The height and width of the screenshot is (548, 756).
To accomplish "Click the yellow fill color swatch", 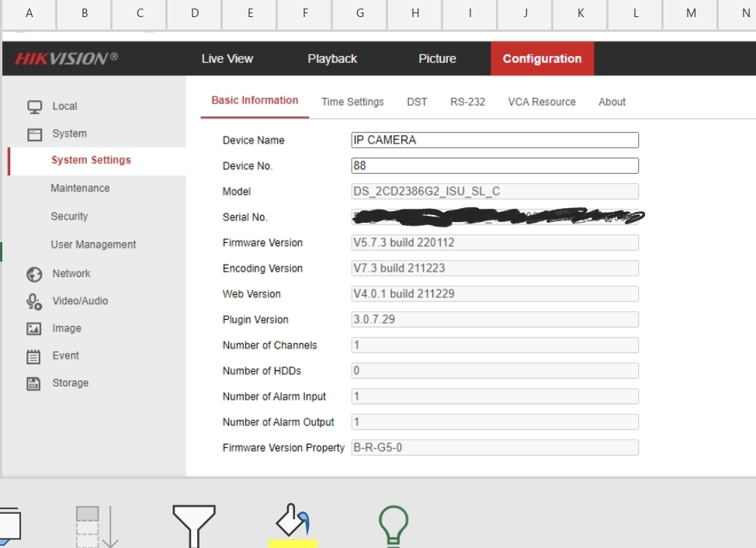I will click(293, 543).
